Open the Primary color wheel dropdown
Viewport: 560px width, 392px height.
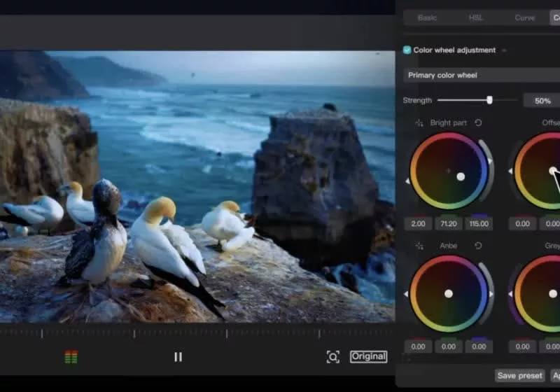pos(482,75)
